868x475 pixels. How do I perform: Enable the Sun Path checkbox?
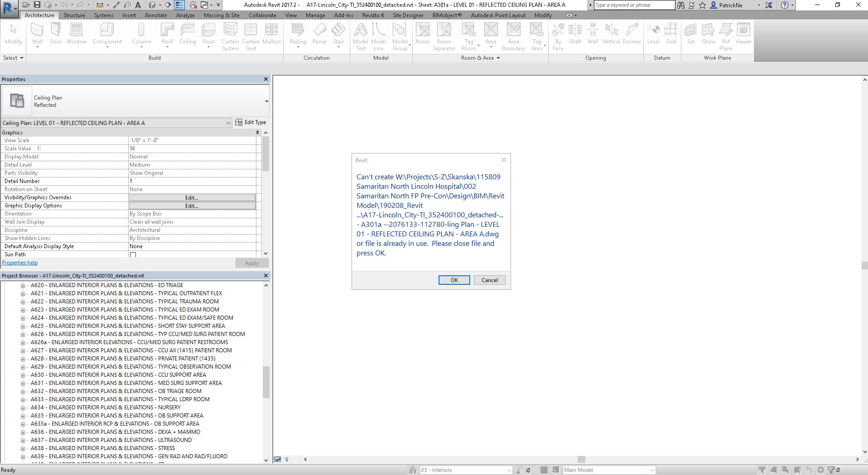coord(133,254)
